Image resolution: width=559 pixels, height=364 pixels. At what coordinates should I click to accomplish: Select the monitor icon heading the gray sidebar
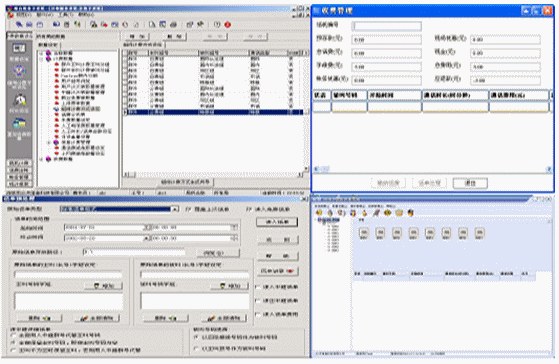[19, 48]
